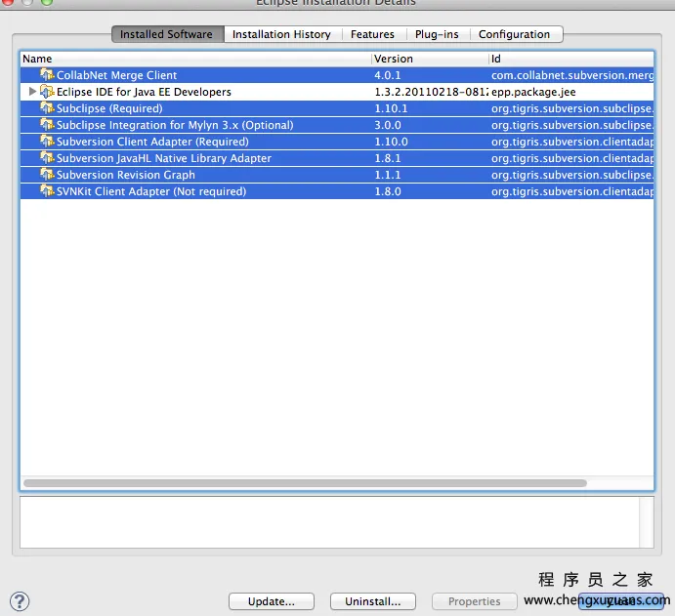Expand the Eclipse IDE for Java EE Developers row
This screenshot has width=675, height=616.
(x=32, y=92)
